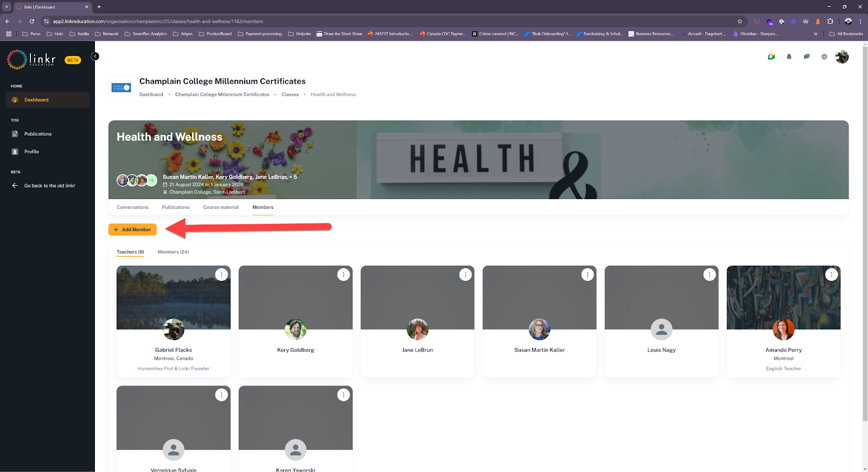
Task: Show more bookmarks with the overflow chevron
Action: point(815,34)
